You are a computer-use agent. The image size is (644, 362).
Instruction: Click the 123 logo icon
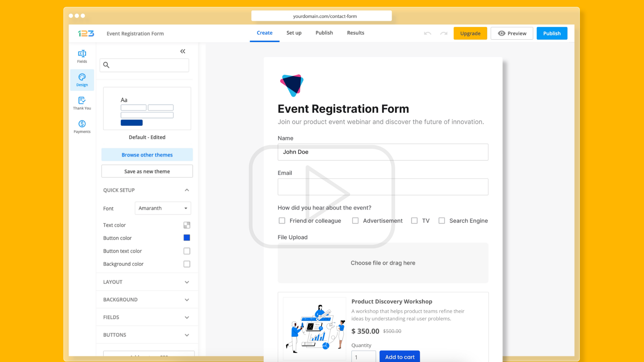tap(86, 33)
